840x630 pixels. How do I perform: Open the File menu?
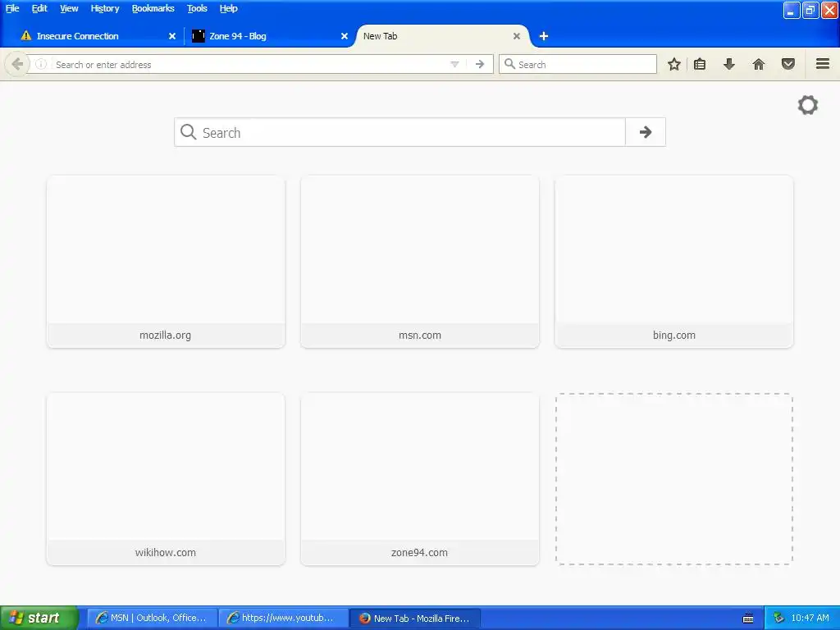pos(12,8)
